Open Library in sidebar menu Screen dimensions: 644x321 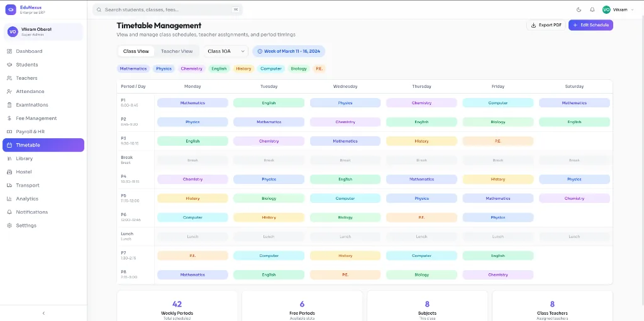43,158
